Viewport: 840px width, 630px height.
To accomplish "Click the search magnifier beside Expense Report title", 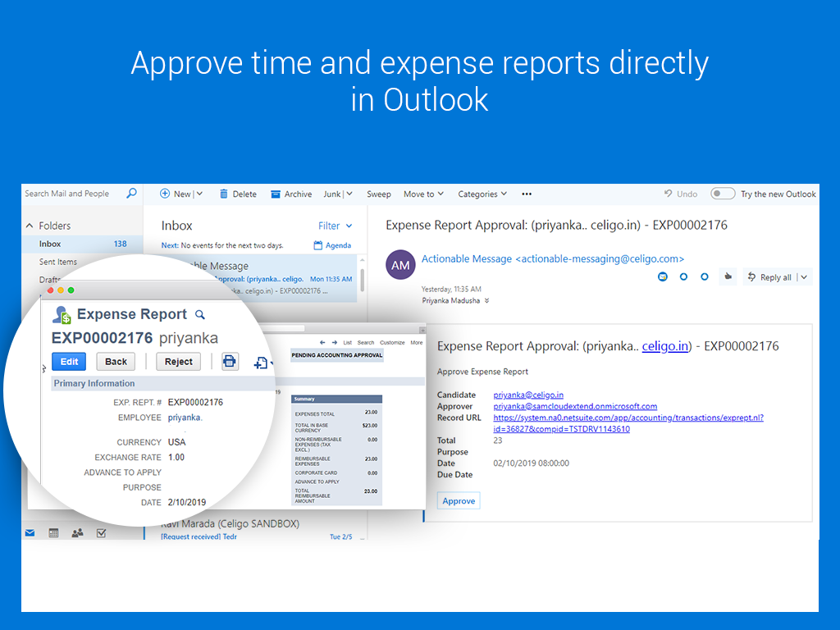I will click(200, 314).
